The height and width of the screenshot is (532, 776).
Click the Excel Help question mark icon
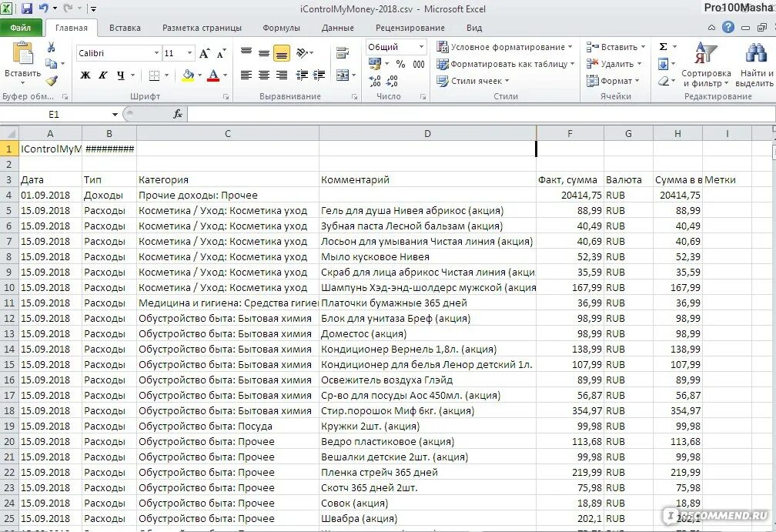click(728, 27)
